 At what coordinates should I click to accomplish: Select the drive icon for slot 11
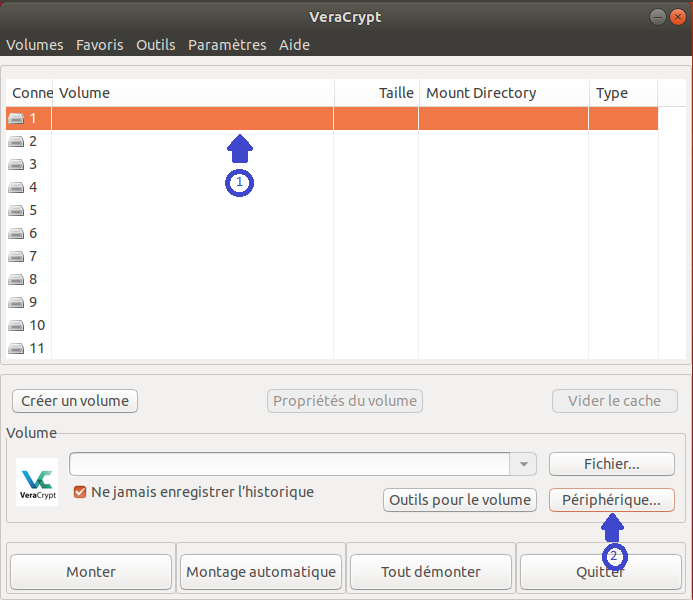click(17, 349)
